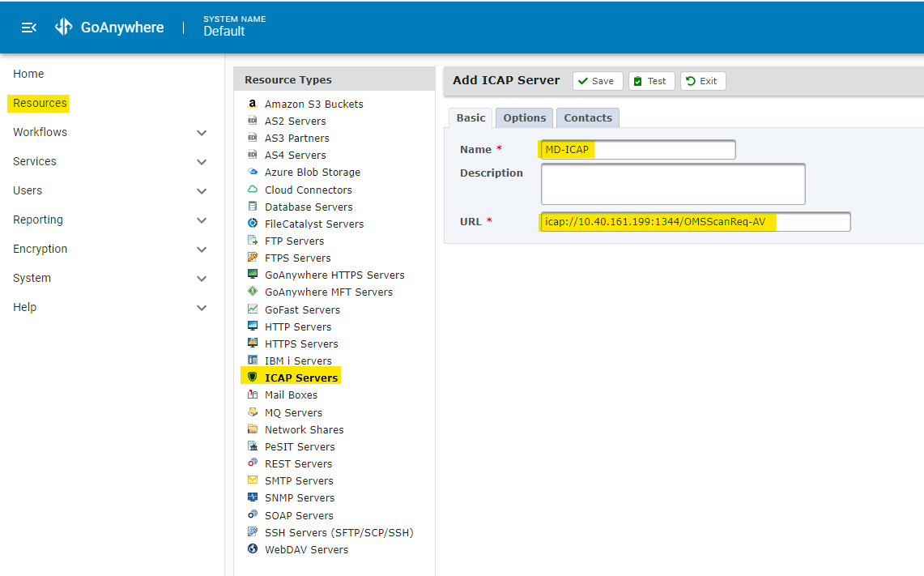The width and height of the screenshot is (924, 576).
Task: Expand the Services menu chevron
Action: coord(202,162)
